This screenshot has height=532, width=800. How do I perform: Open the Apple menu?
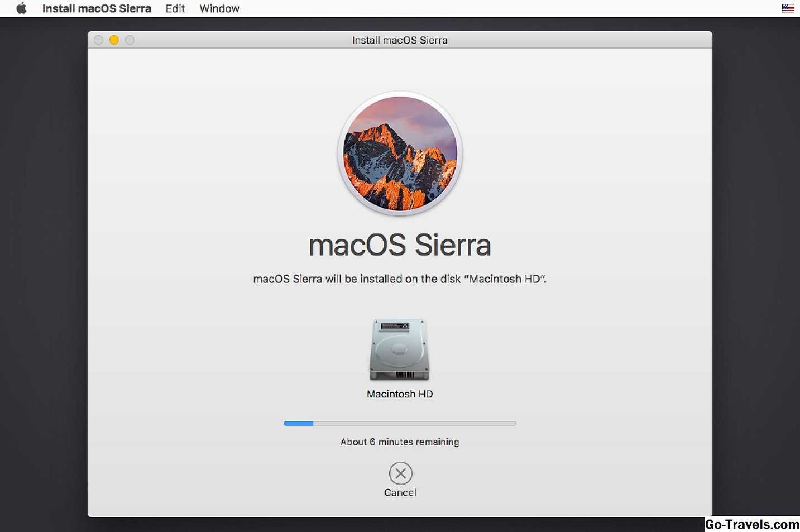click(x=21, y=8)
